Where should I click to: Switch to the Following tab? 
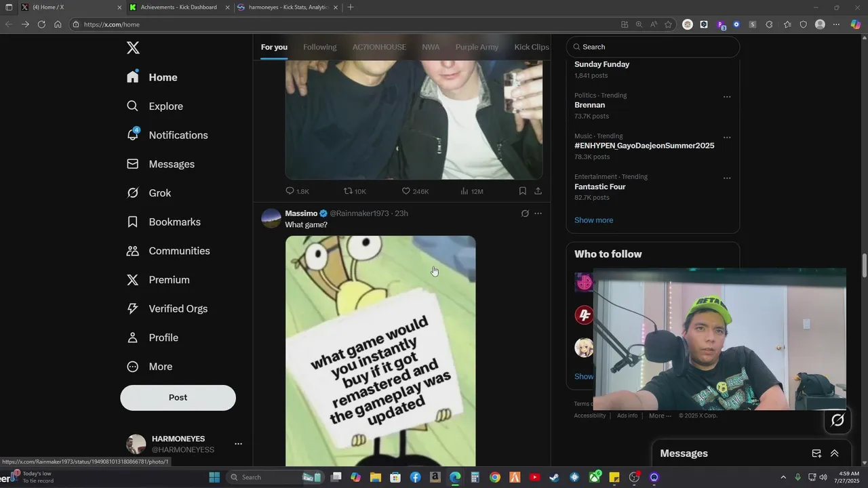click(x=319, y=47)
